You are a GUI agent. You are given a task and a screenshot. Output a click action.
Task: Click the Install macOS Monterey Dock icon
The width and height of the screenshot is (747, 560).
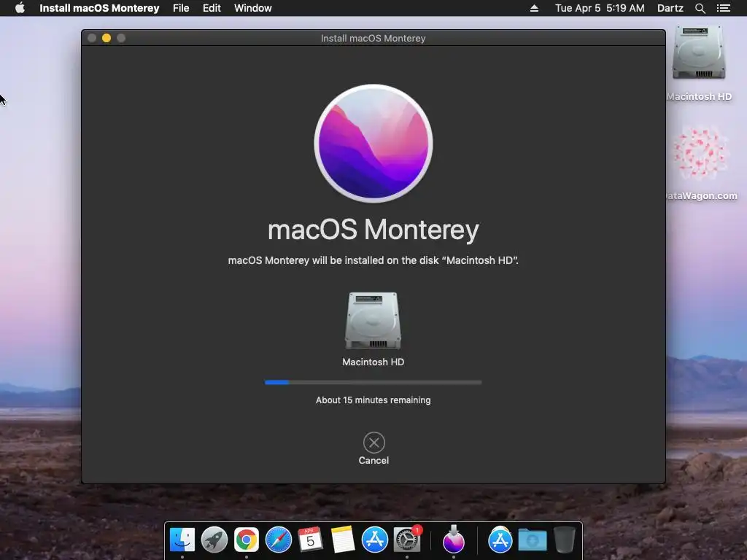point(454,539)
